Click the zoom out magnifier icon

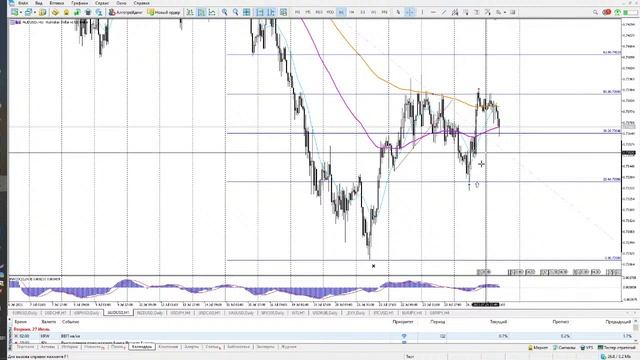(236, 12)
